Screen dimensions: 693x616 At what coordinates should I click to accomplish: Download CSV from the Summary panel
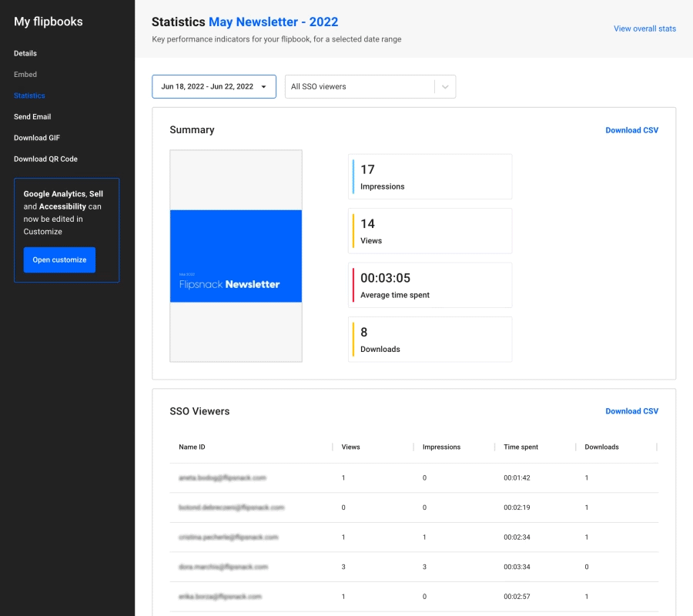(631, 130)
